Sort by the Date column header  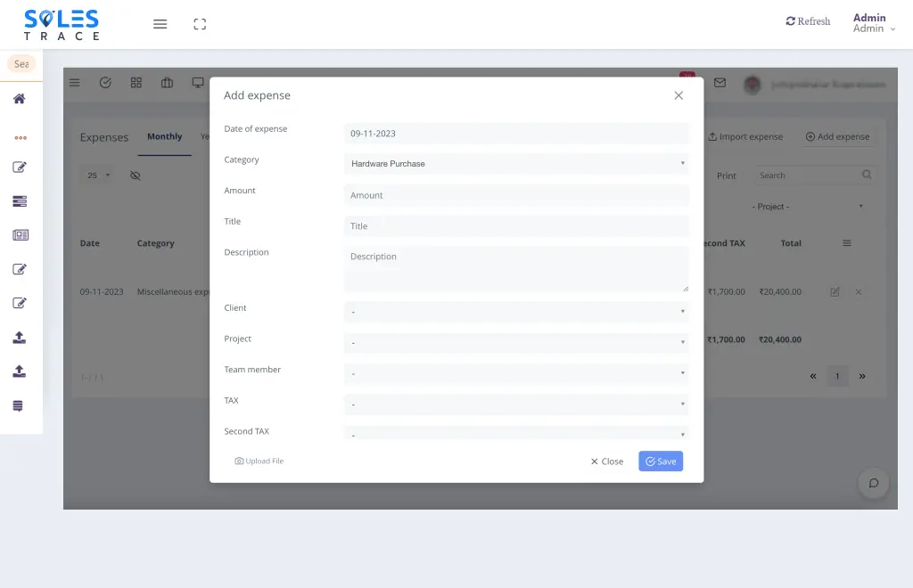click(90, 243)
